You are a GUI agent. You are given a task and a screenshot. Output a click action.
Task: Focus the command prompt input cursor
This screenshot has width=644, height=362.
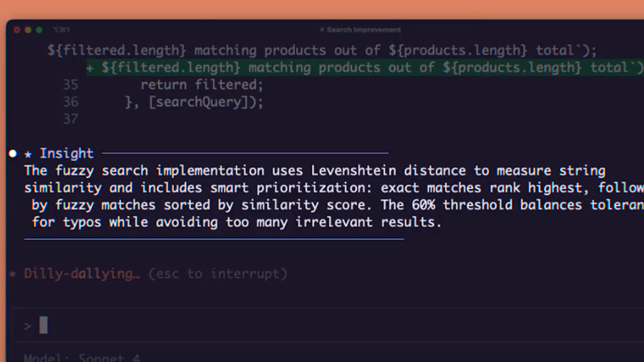click(44, 325)
